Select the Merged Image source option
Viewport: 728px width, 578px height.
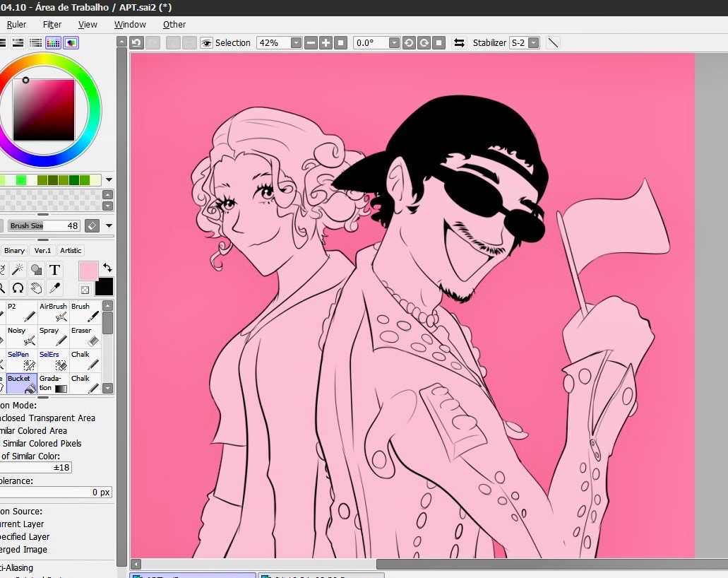coord(24,549)
